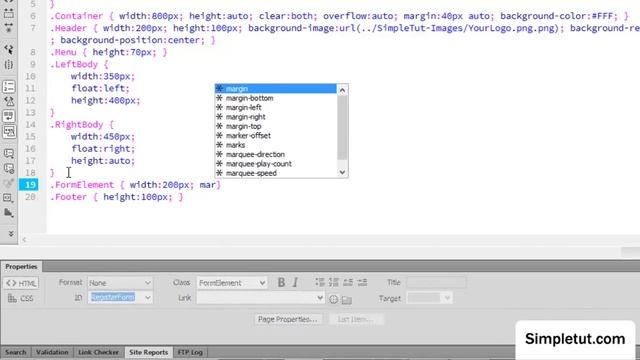640x360 pixels.
Task: Click the Collapse Selection icon in coding toolbar
Action: tap(9, 13)
